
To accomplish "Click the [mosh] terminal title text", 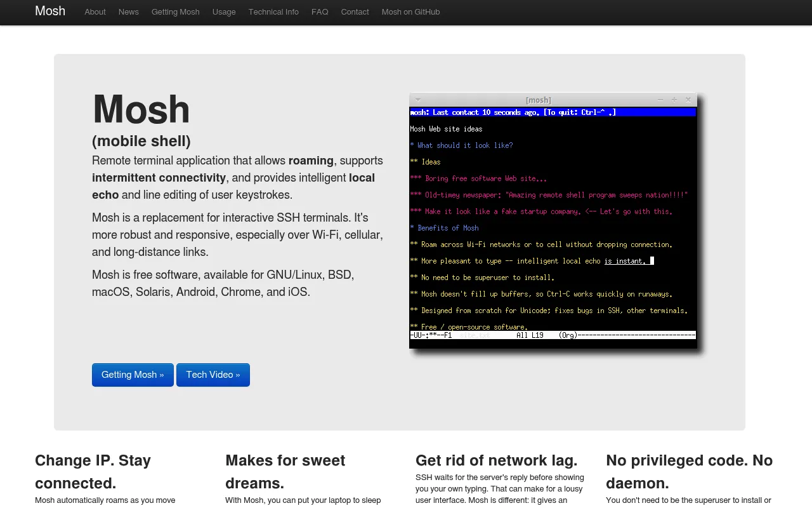I will [539, 100].
